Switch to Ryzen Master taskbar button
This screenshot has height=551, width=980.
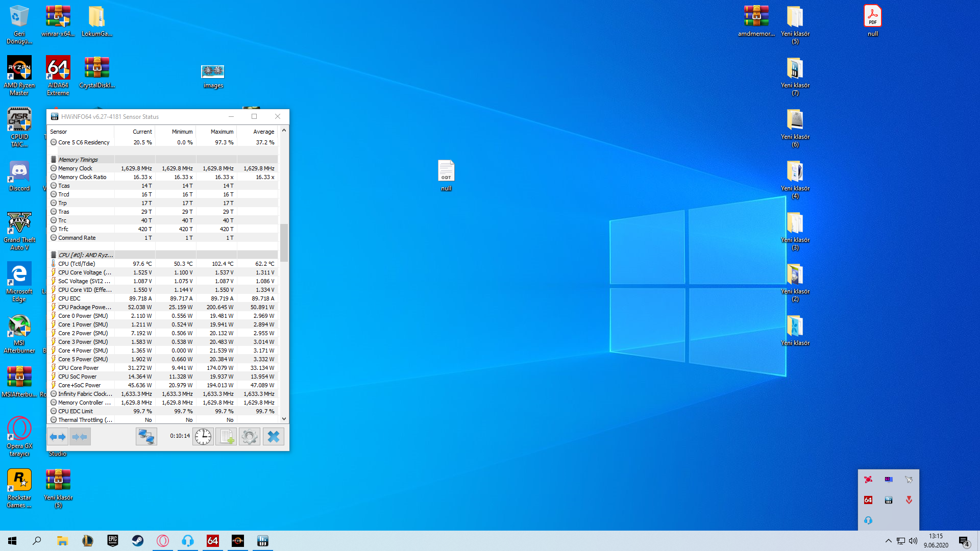238,541
